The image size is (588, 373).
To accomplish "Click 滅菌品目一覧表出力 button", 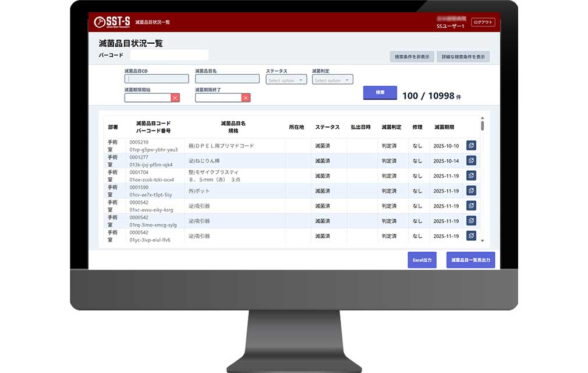I will [x=470, y=260].
